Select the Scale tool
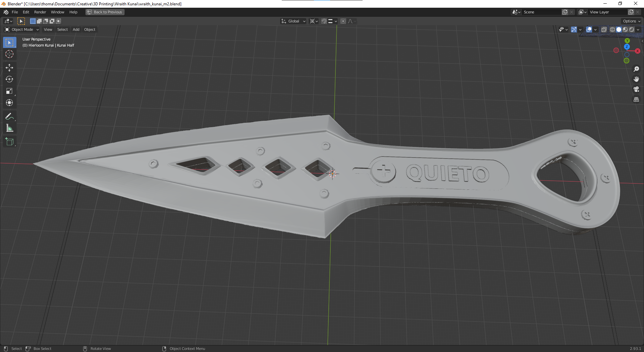Image resolution: width=644 pixels, height=352 pixels. coord(9,91)
